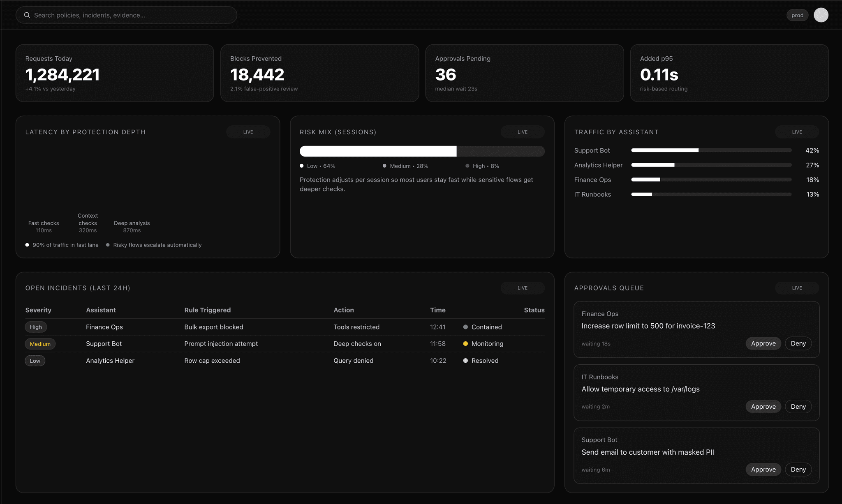Click the Monitoring status dot for Support Bot
The width and height of the screenshot is (842, 504).
pos(465,344)
